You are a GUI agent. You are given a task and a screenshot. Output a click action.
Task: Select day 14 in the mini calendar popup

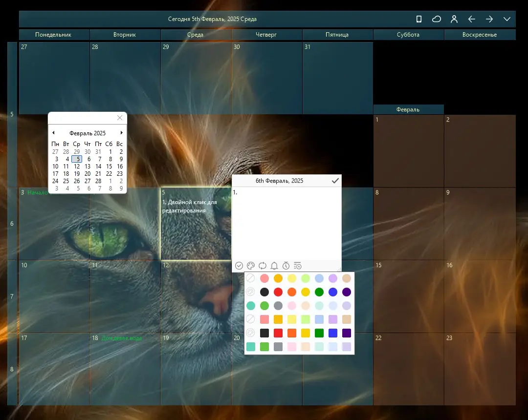tap(98, 167)
